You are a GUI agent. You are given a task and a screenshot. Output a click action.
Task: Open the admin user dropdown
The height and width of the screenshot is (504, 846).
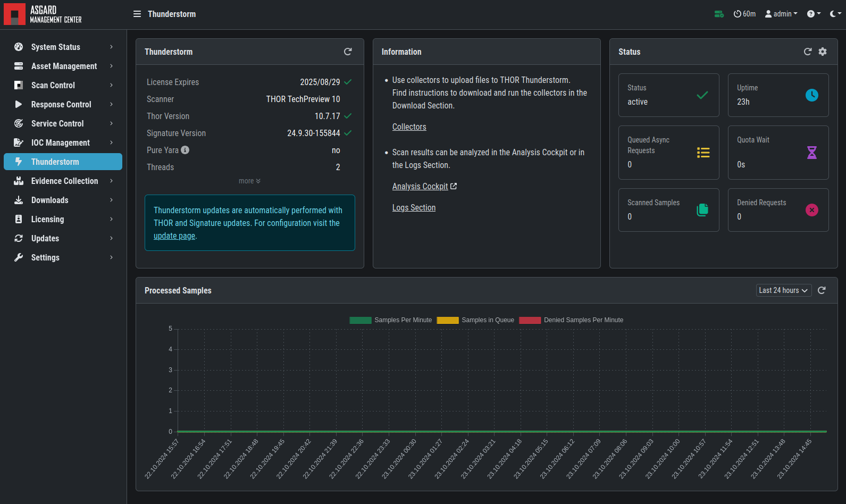[x=781, y=14]
